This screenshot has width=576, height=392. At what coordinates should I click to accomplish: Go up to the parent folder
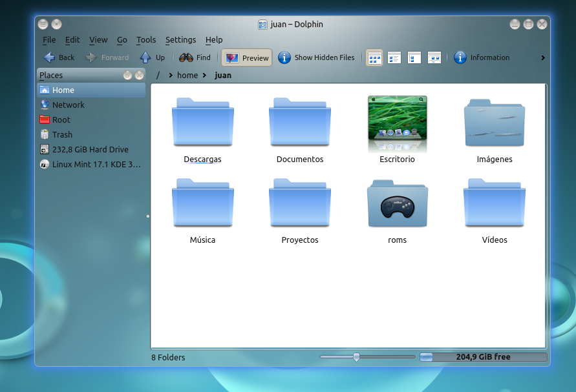153,57
